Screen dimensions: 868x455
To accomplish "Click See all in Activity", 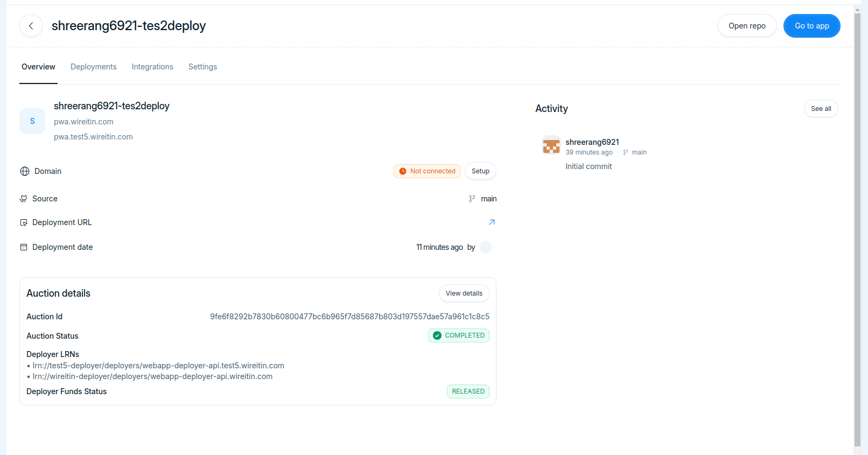I will (821, 109).
